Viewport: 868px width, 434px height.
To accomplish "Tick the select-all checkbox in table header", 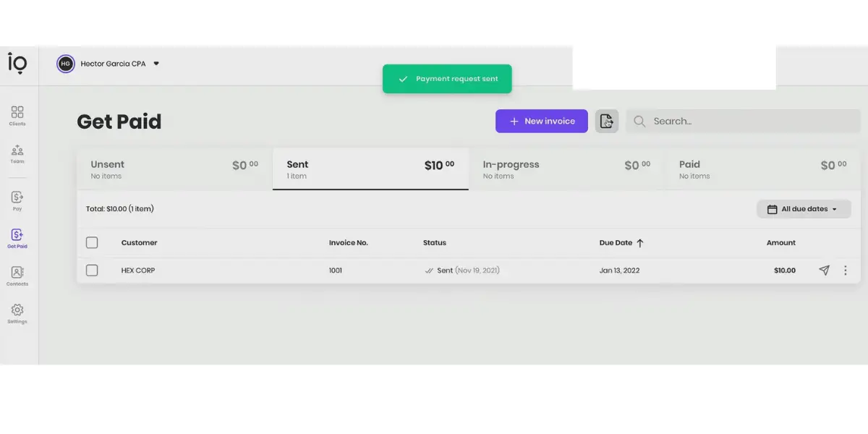I will [92, 242].
